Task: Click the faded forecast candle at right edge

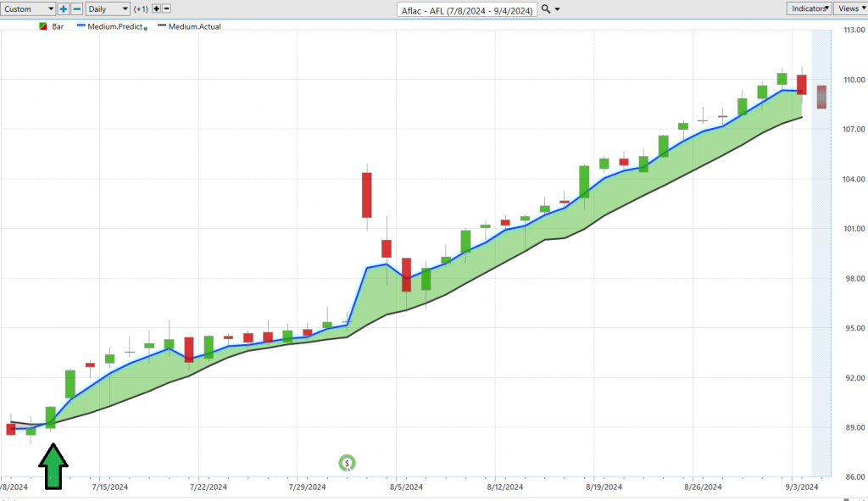Action: point(821,97)
